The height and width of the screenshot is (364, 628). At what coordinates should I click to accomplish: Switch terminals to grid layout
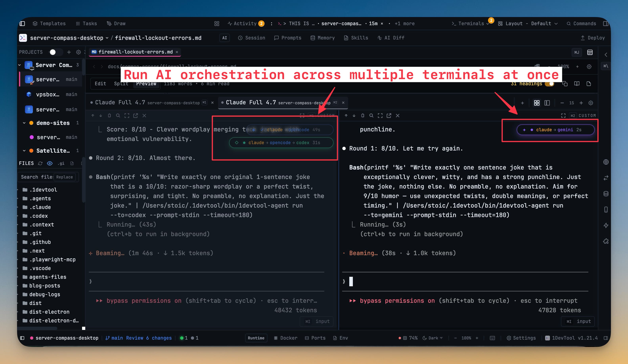[537, 103]
